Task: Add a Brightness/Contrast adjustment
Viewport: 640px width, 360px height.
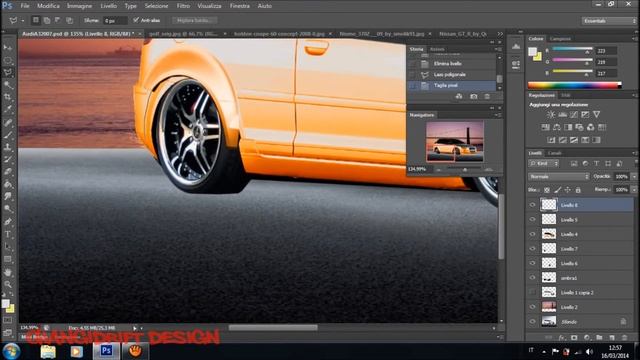Action: point(551,115)
